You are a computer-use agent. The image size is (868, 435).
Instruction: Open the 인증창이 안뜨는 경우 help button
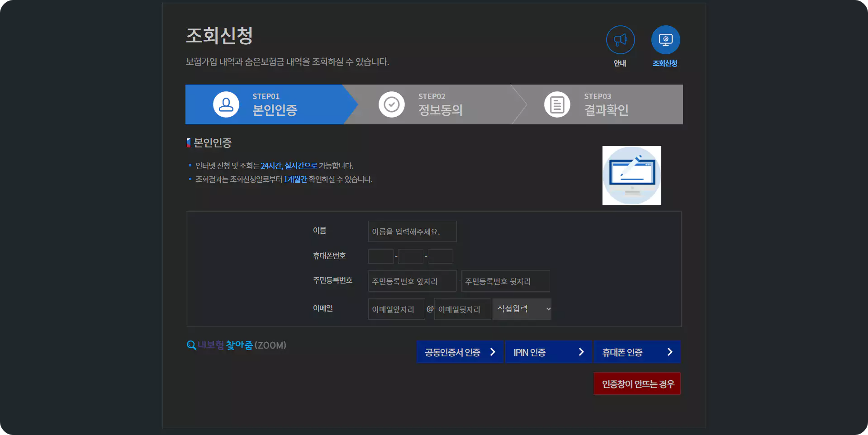(637, 383)
